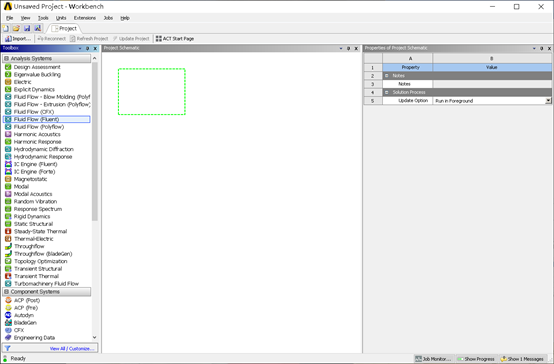Viewport: 554px width, 364px height.
Task: Open Properties panel options arrow
Action: click(x=534, y=48)
